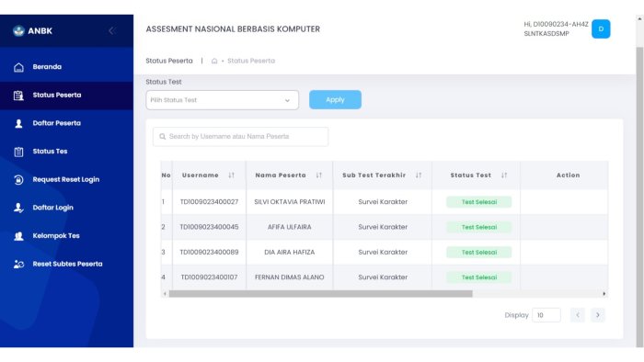
Task: Click Test Selesai badge for AFIFA ULFAIRA
Action: click(479, 227)
